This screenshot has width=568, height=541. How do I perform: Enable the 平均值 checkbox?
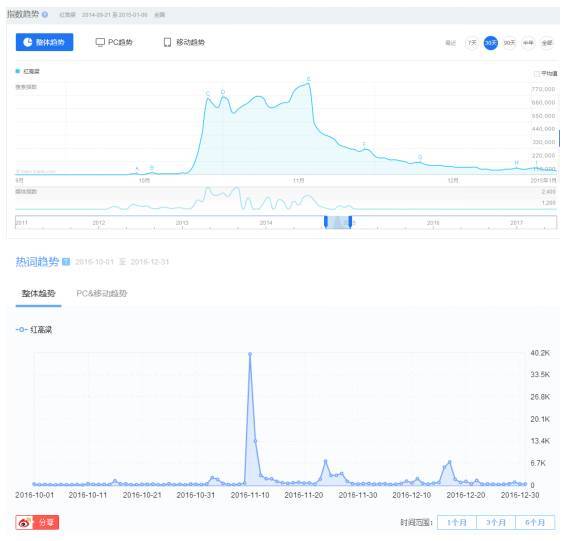pyautogui.click(x=536, y=74)
